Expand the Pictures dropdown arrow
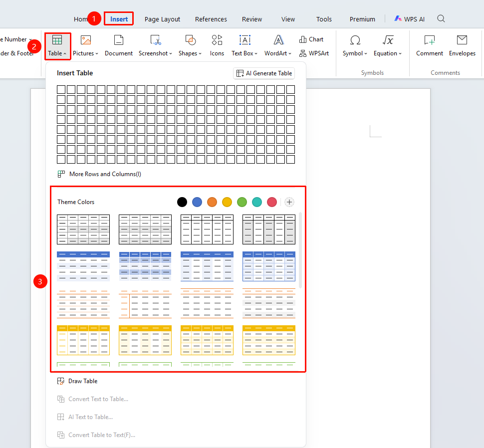Image resolution: width=484 pixels, height=448 pixels. (x=97, y=54)
